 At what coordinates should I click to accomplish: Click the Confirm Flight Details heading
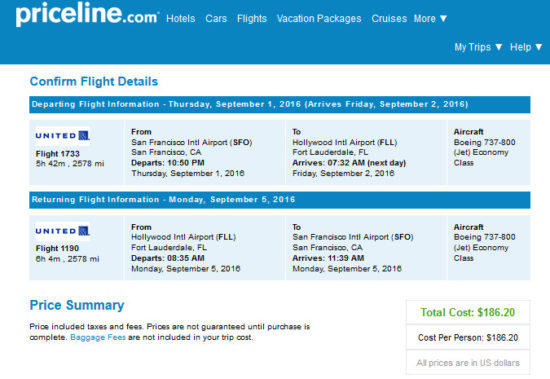(x=94, y=81)
